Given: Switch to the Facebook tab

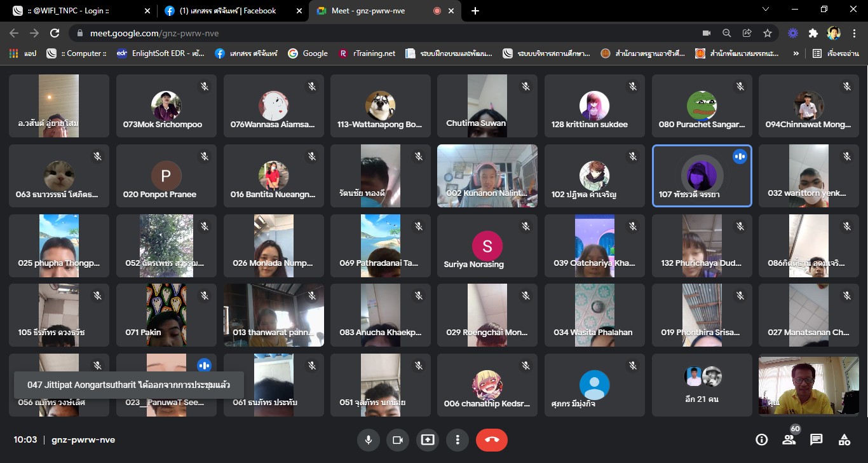Looking at the screenshot, I should point(229,11).
